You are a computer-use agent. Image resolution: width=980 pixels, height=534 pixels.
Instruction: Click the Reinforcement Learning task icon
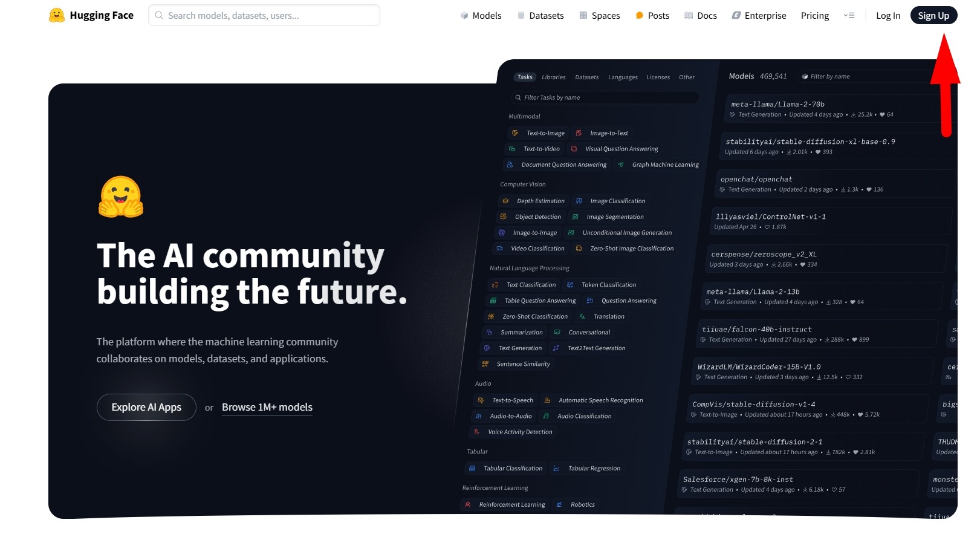point(467,504)
